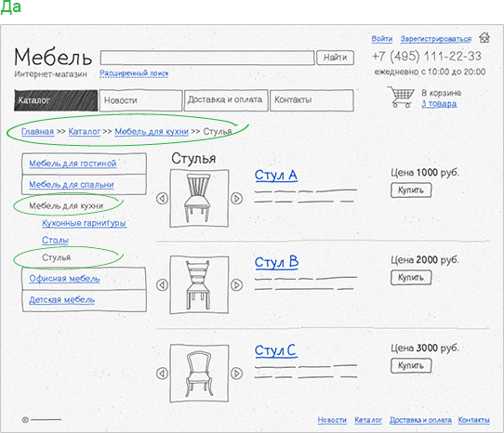Screen dimensions: 504x433
Task: Show previous image for Стул B
Action: tap(162, 285)
